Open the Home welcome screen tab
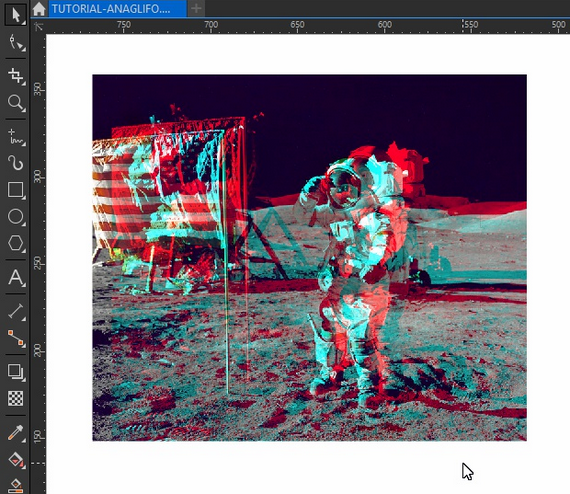The height and width of the screenshot is (494, 570). coord(39,9)
